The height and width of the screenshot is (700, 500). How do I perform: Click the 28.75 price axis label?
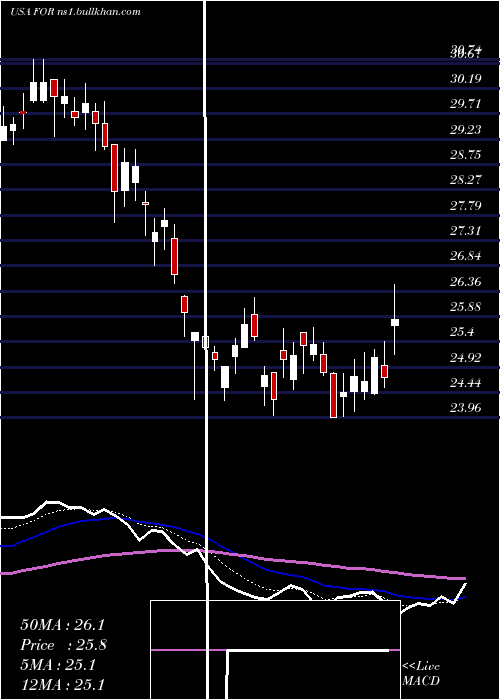coord(466,155)
